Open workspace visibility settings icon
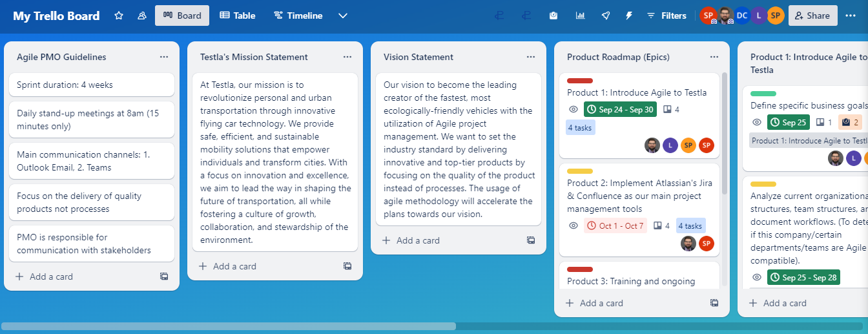The width and height of the screenshot is (868, 334). coord(142,16)
